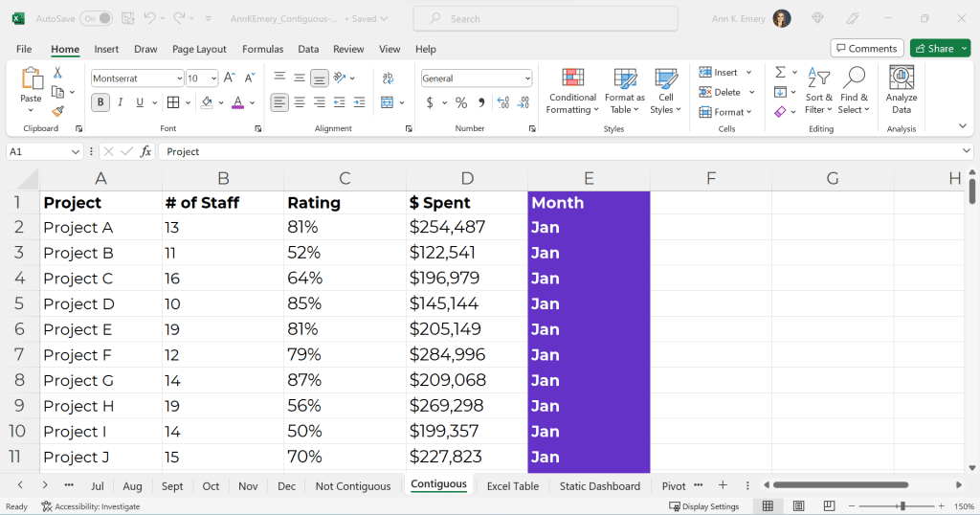
Task: Click the AutoSum sigma icon
Action: click(x=780, y=72)
